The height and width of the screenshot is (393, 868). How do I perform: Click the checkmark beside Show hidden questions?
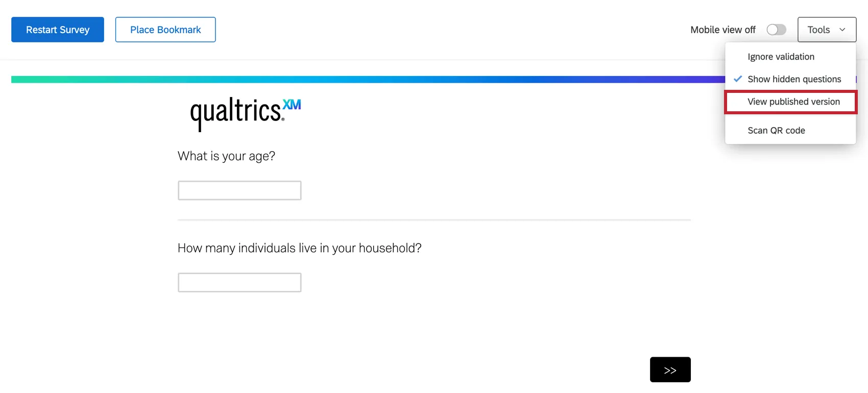tap(737, 79)
